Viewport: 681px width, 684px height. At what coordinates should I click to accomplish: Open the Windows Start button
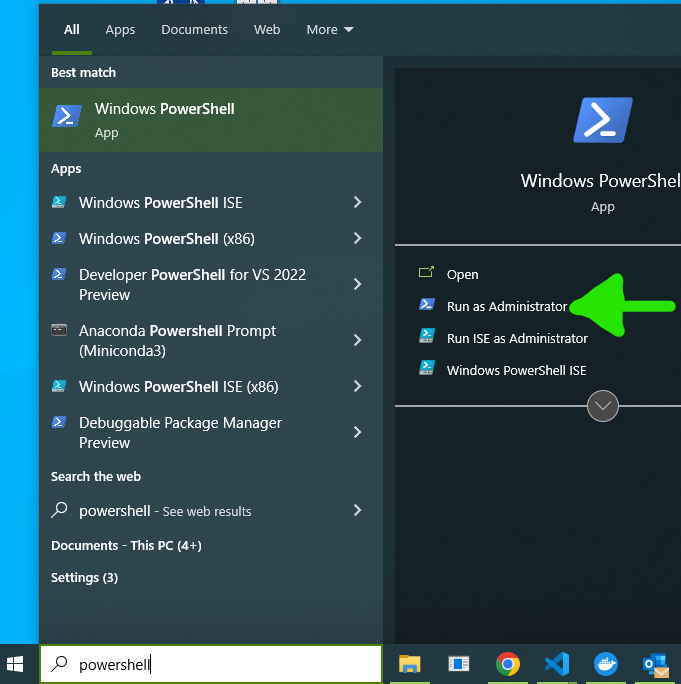(15, 664)
